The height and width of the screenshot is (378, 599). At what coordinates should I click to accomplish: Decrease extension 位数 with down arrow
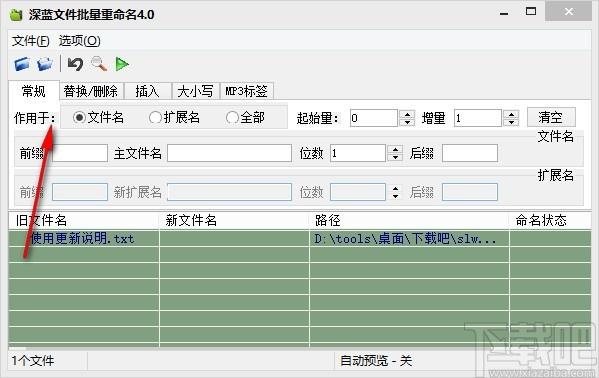pyautogui.click(x=395, y=196)
